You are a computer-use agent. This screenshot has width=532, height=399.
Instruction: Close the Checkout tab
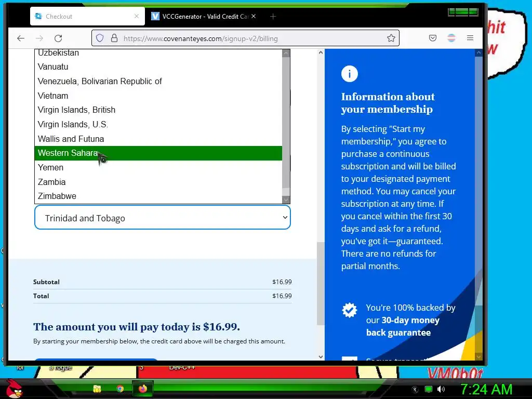(137, 16)
